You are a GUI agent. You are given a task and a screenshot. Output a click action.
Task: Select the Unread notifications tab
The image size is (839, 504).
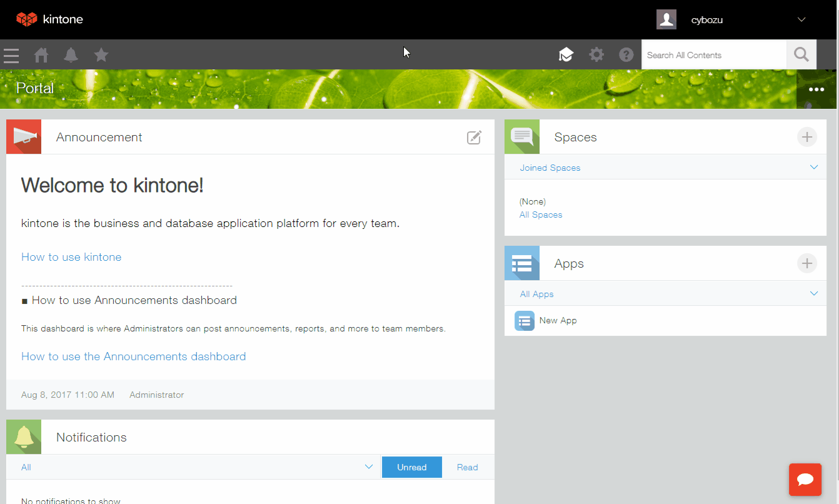click(x=411, y=467)
